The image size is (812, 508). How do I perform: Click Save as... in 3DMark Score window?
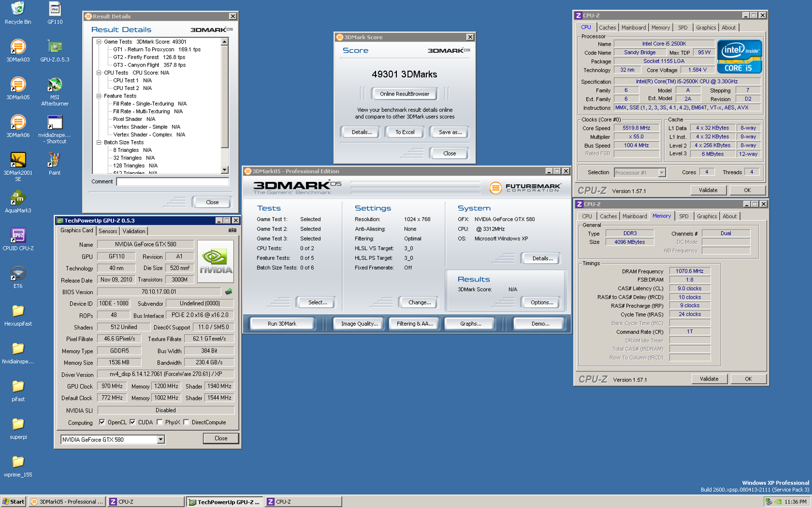pyautogui.click(x=450, y=132)
